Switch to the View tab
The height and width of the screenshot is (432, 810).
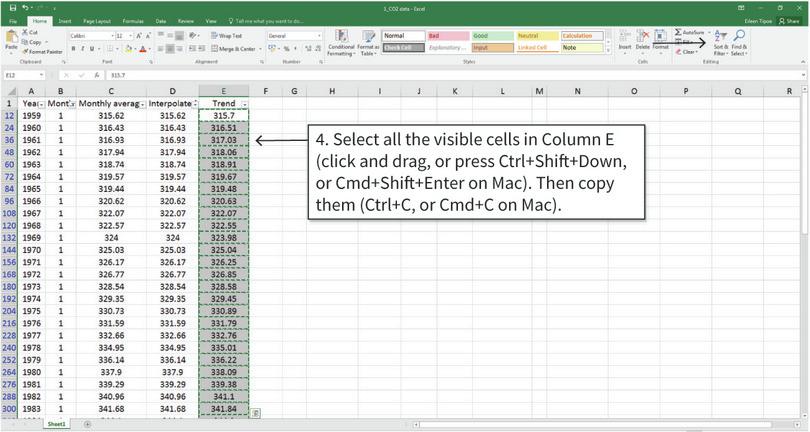pyautogui.click(x=211, y=21)
